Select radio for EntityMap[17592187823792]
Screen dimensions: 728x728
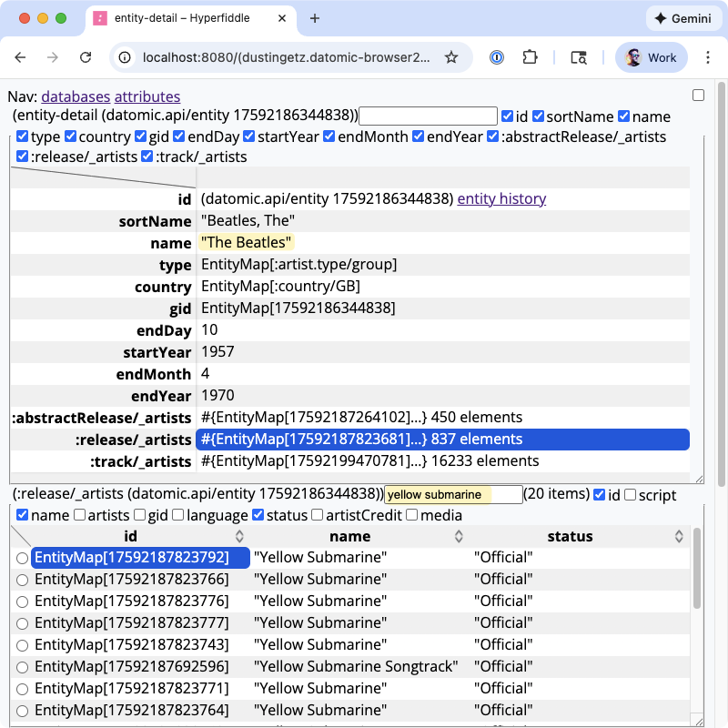(x=22, y=558)
